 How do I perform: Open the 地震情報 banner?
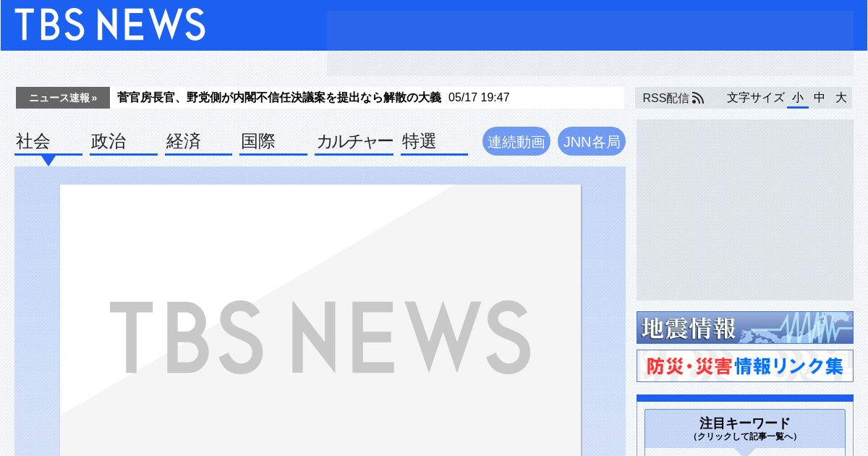745,327
